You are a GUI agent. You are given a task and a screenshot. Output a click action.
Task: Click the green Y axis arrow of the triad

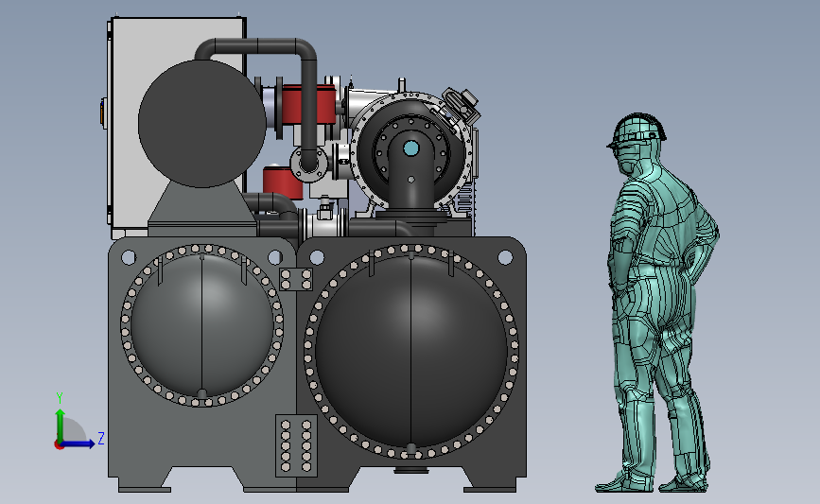point(61,425)
